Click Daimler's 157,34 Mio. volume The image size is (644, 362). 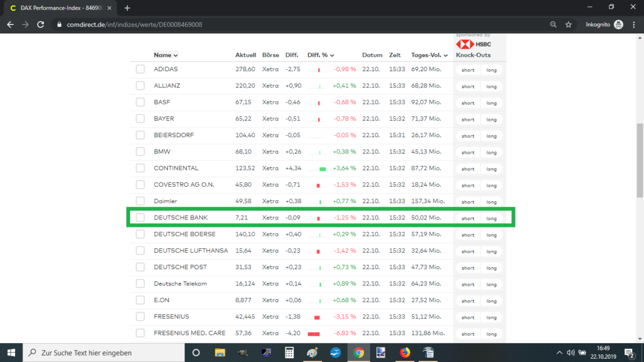coord(428,201)
